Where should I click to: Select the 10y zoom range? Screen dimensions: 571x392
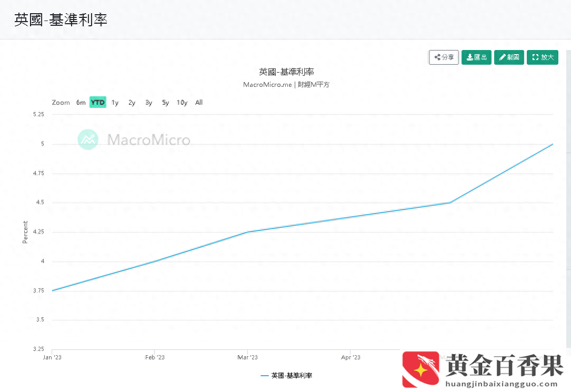pos(182,103)
